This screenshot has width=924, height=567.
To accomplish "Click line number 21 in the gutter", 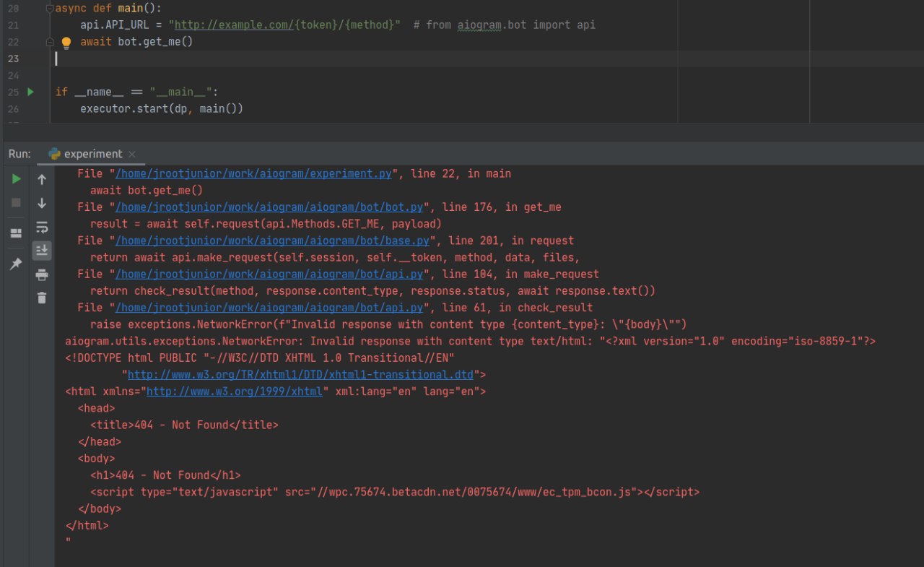I will [x=14, y=25].
